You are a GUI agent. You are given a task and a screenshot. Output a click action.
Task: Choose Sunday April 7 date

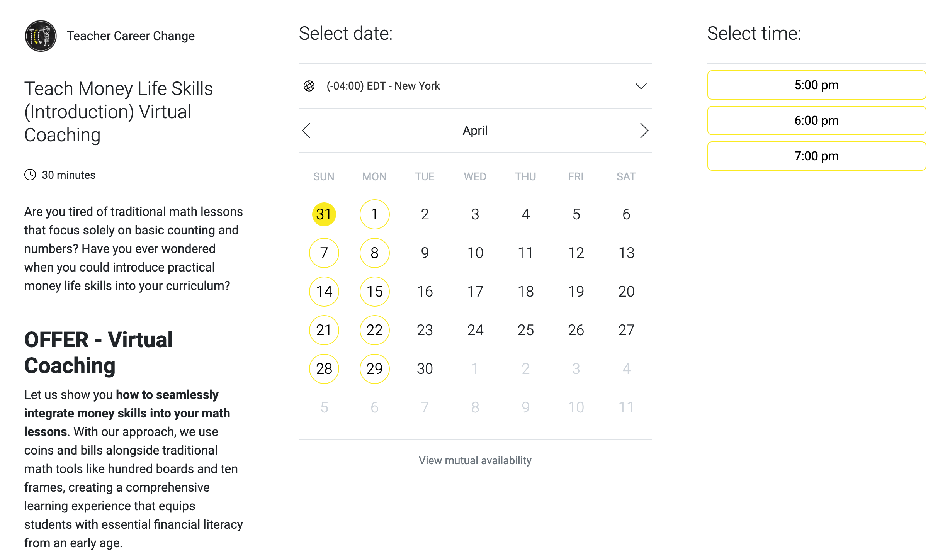click(x=324, y=253)
